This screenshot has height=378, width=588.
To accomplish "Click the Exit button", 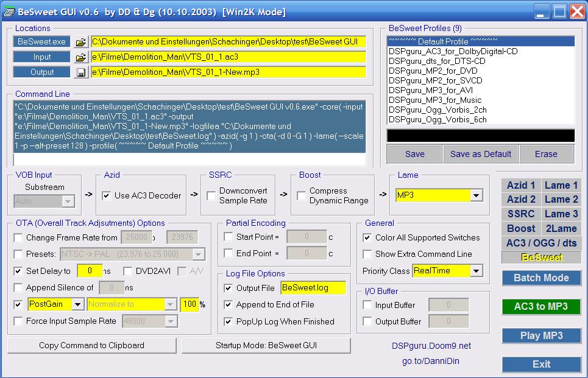I will point(542,364).
